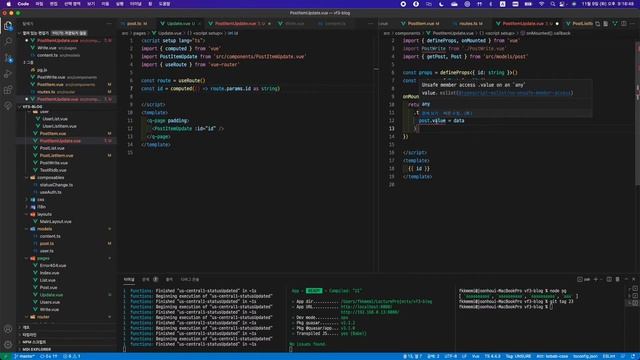Click the Vue file icon of MainLayout.vue
Image resolution: width=640 pixels, height=360 pixels.
(36, 222)
